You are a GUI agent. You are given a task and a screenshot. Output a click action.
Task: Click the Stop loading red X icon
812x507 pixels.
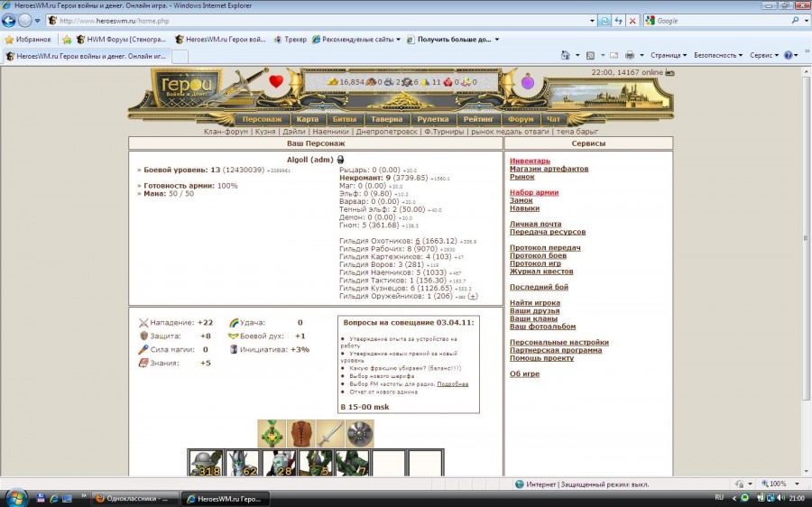coord(632,21)
